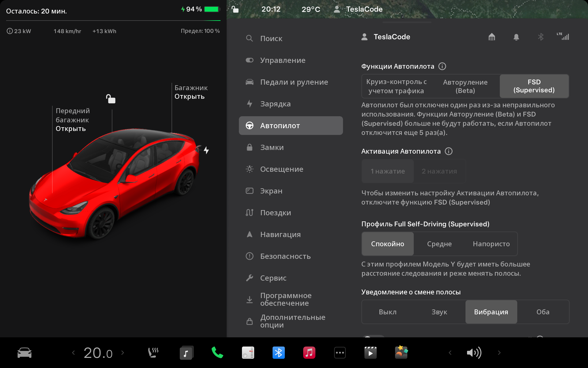Image resolution: width=588 pixels, height=368 pixels.
Task: Open the Экран menu
Action: tap(291, 191)
